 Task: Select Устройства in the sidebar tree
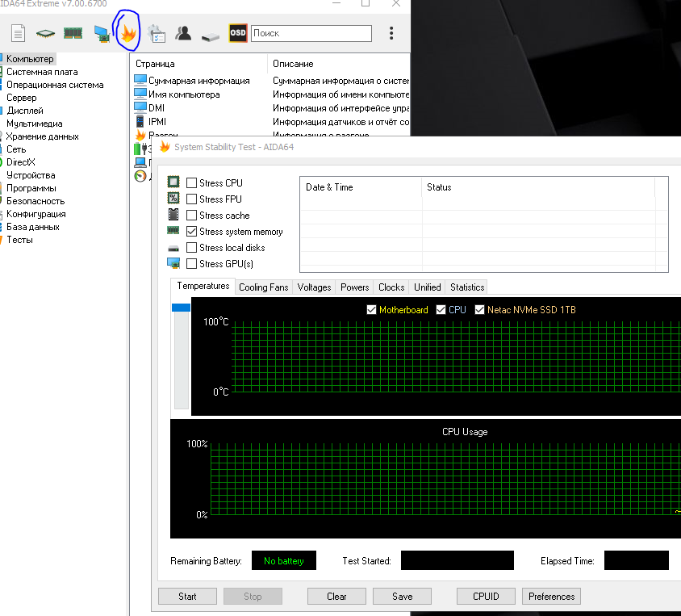pos(31,175)
